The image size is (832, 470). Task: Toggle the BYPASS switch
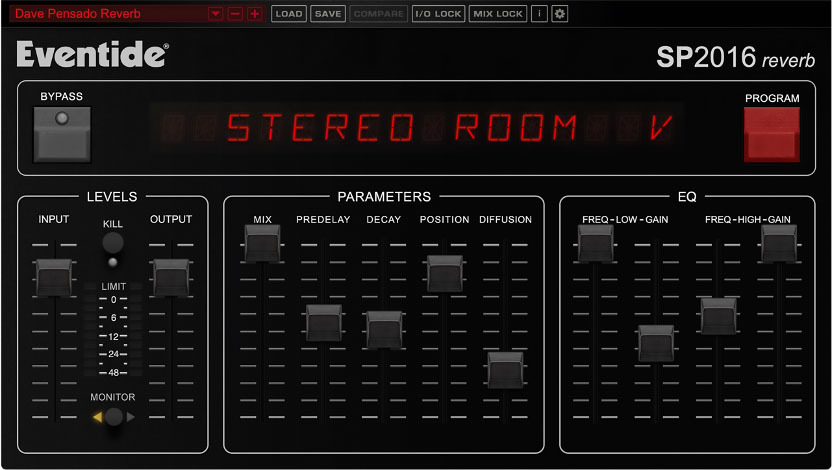(62, 135)
